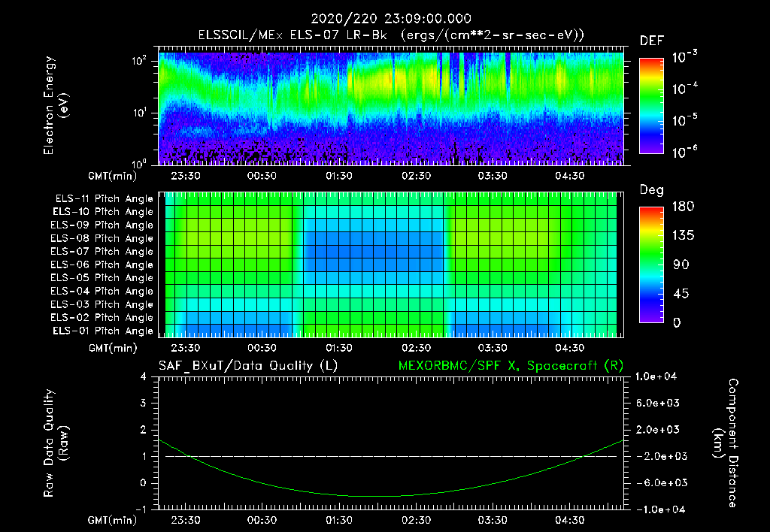The image size is (770, 532).
Task: Select the ELS-01 Pitch Angle row label
Action: pyautogui.click(x=103, y=331)
